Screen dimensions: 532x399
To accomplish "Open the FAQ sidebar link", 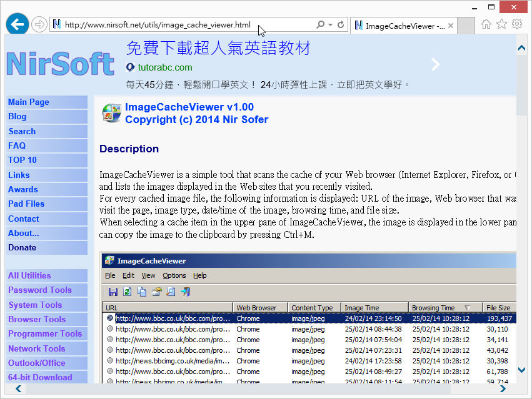I will [47, 145].
